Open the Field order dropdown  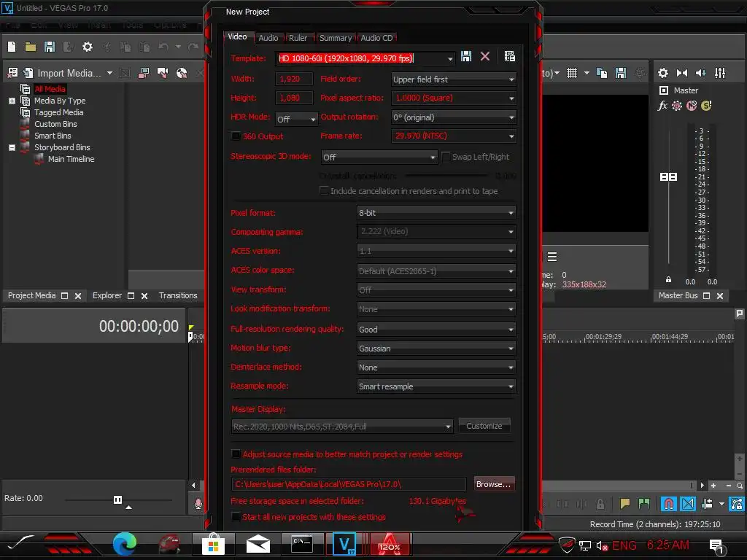[454, 79]
